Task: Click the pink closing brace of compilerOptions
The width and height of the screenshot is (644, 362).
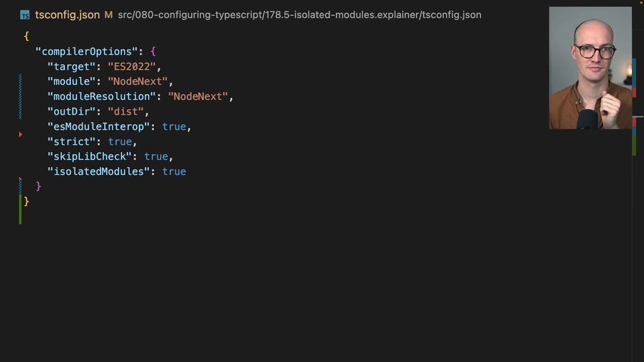Action: click(x=39, y=186)
